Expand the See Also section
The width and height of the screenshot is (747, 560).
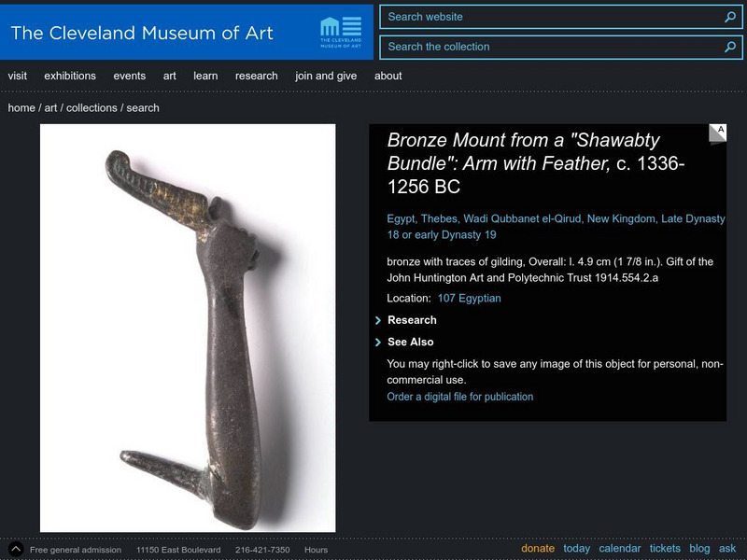410,343
